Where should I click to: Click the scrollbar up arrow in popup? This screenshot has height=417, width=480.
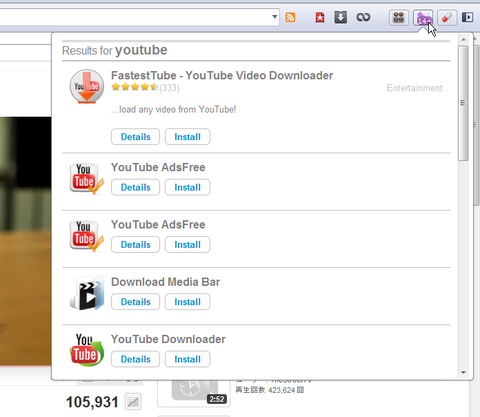463,39
